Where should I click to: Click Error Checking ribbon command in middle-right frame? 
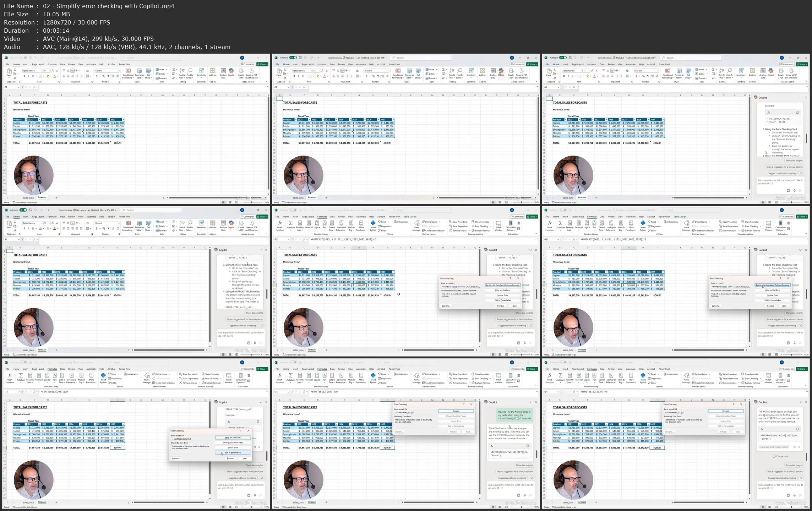pyautogui.click(x=750, y=226)
